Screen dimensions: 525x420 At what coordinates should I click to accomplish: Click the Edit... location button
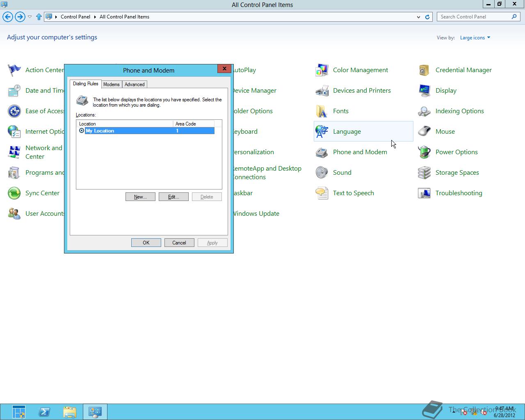[173, 197]
